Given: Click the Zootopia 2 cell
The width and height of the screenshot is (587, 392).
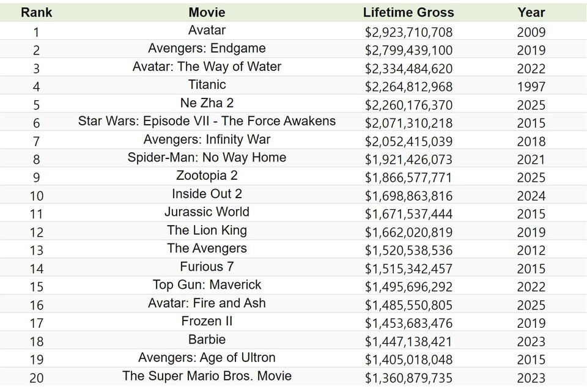Looking at the screenshot, I should (x=207, y=176).
